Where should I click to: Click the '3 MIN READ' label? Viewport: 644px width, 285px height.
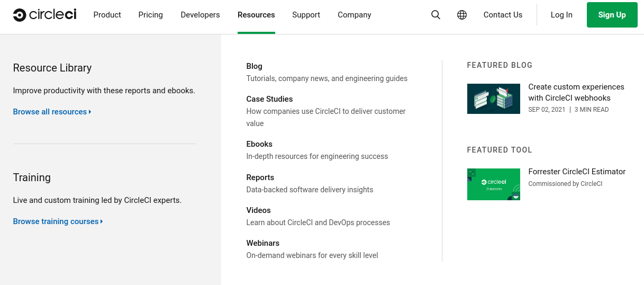point(592,110)
